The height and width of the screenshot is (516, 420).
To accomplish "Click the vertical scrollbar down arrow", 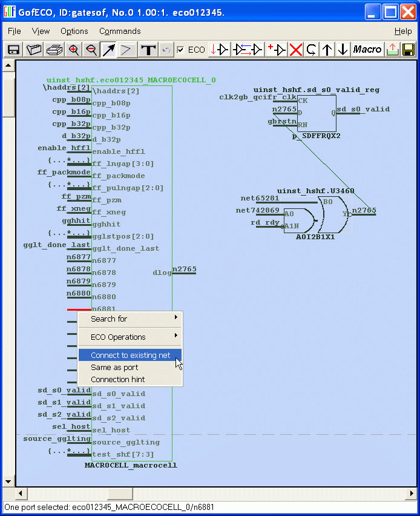I will (8, 480).
